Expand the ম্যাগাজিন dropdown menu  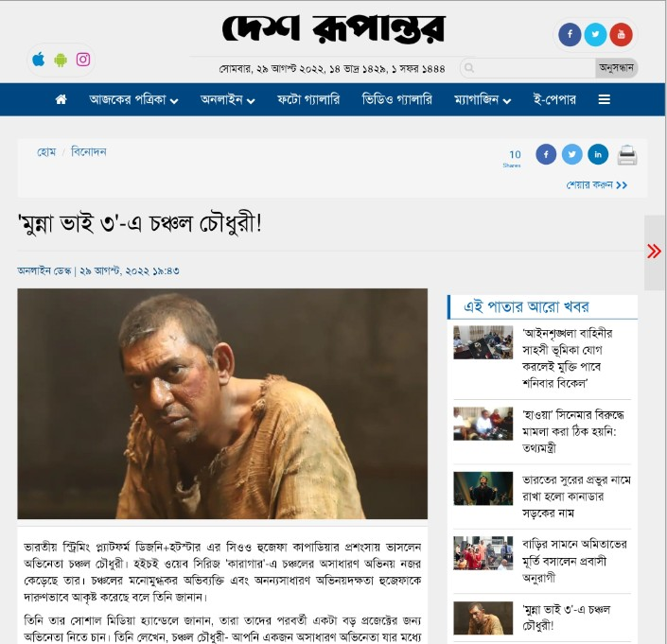point(483,99)
